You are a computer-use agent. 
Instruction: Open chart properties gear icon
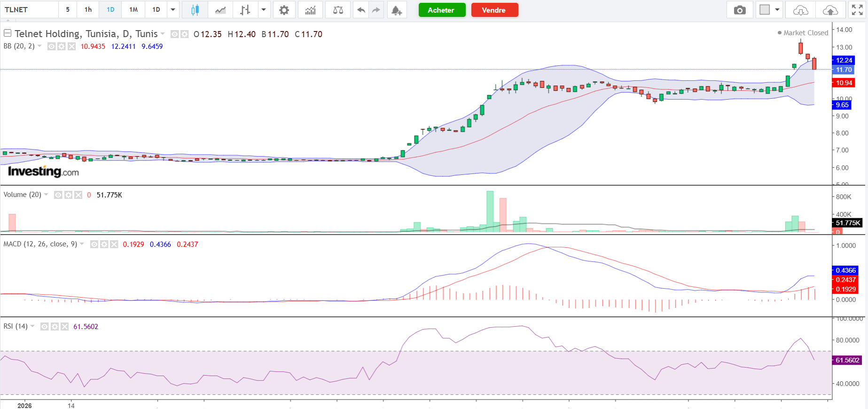284,10
